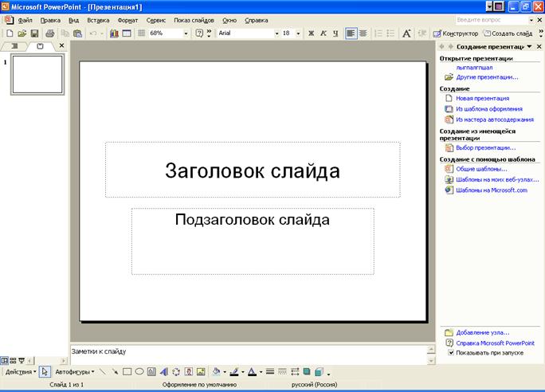
Task: Click the Print icon in toolbar
Action: (x=49, y=33)
